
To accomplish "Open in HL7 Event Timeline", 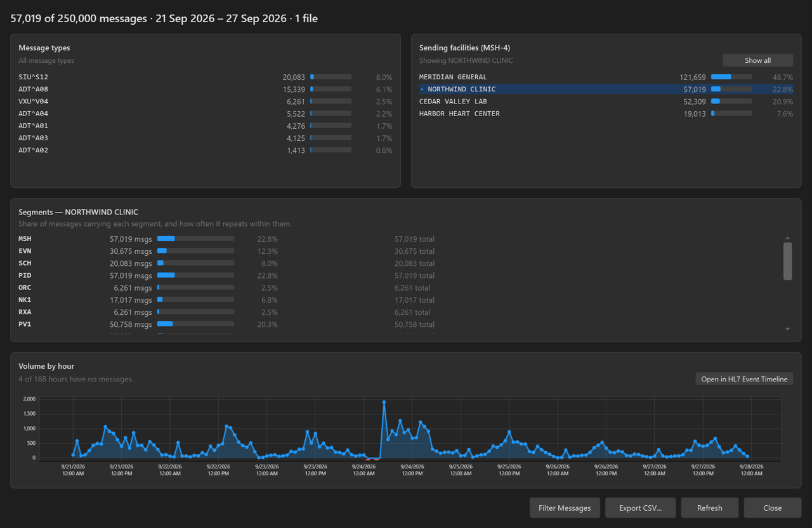I will click(744, 379).
